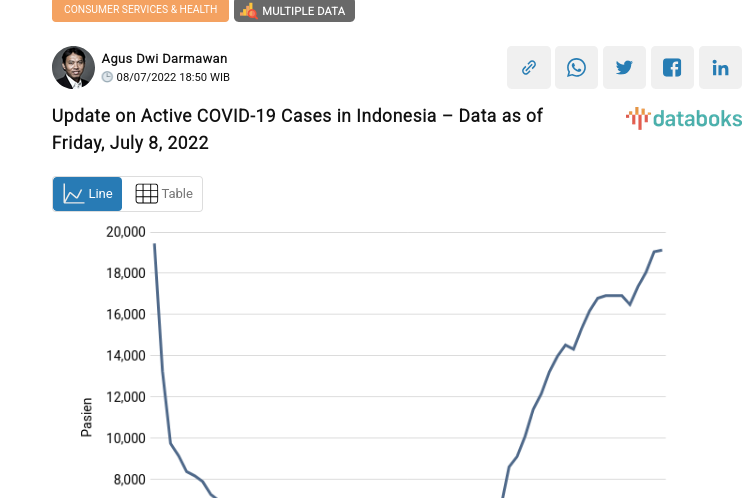Share the article via WhatsApp

click(576, 68)
